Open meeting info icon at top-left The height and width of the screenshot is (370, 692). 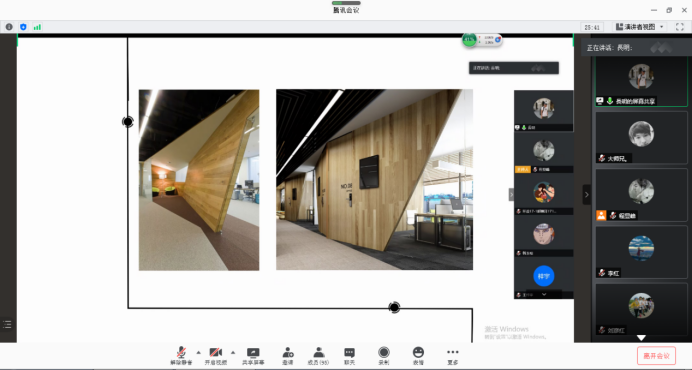pos(9,27)
